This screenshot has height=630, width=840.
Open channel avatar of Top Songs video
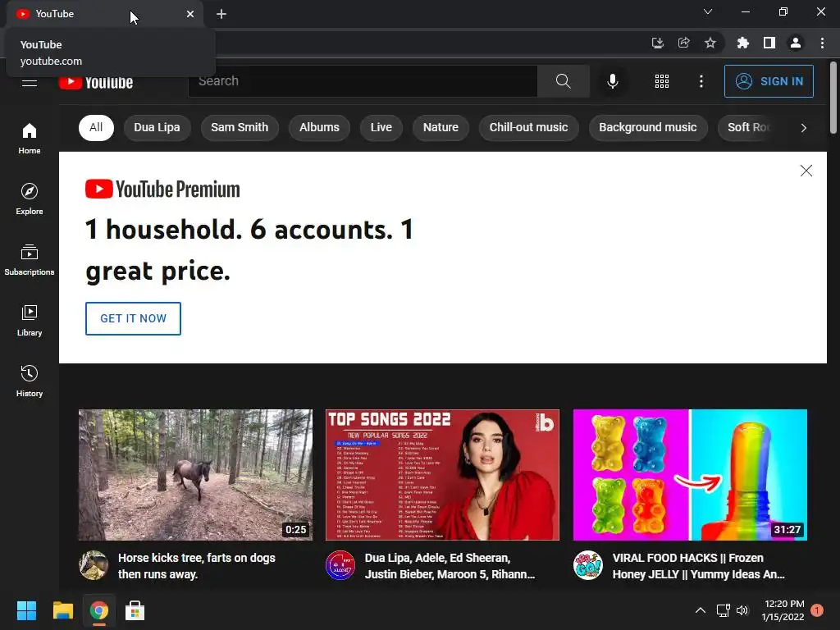tap(340, 565)
